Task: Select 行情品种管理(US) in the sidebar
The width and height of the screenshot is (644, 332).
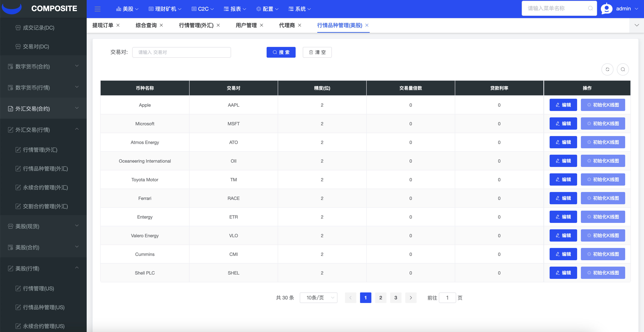Action: 44,307
